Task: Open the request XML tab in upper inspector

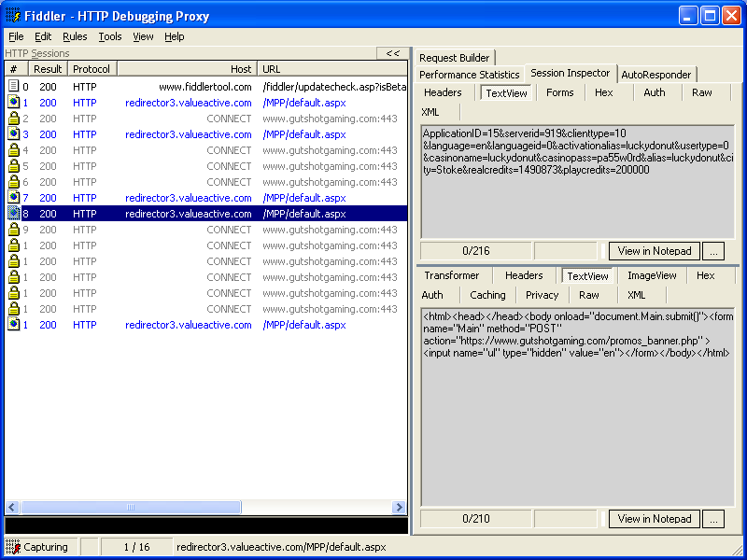Action: [430, 112]
